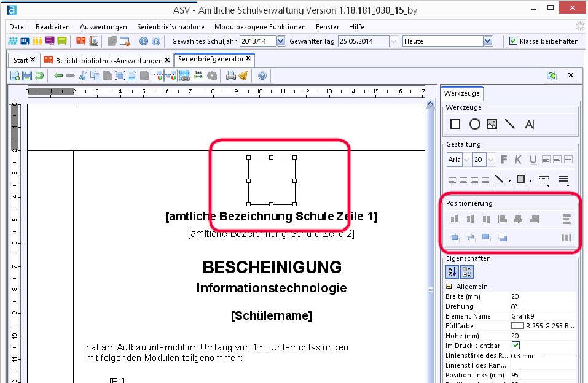The height and width of the screenshot is (383, 588).
Task: Open help in the editor toolbar
Action: [x=262, y=76]
